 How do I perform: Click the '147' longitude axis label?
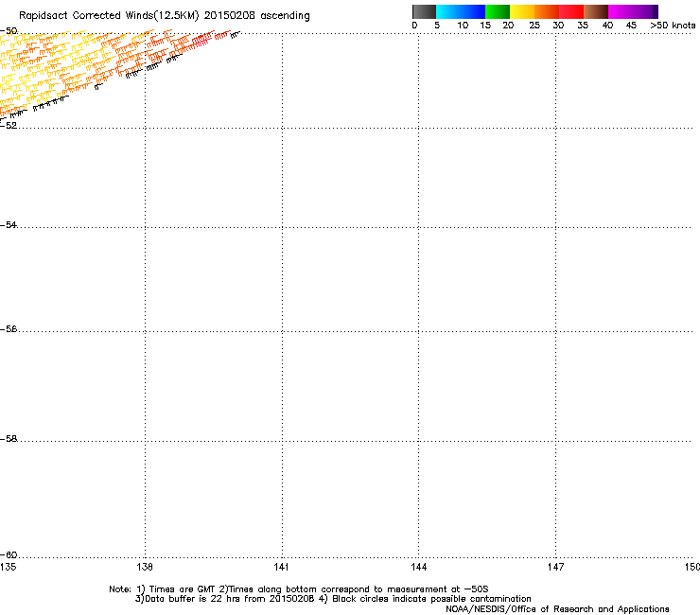click(x=555, y=567)
